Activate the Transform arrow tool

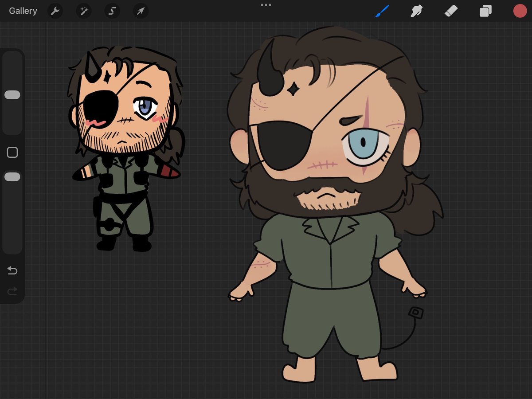(141, 11)
